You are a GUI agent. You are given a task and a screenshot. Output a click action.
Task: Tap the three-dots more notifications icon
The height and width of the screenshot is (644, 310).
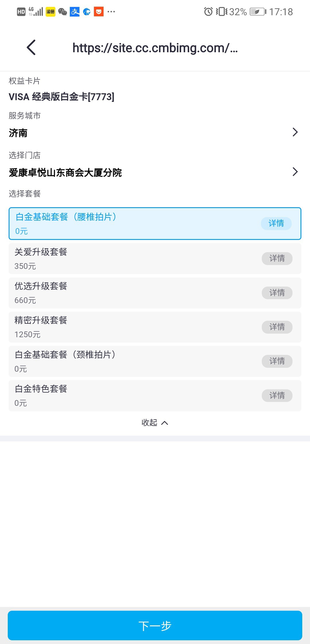click(111, 12)
